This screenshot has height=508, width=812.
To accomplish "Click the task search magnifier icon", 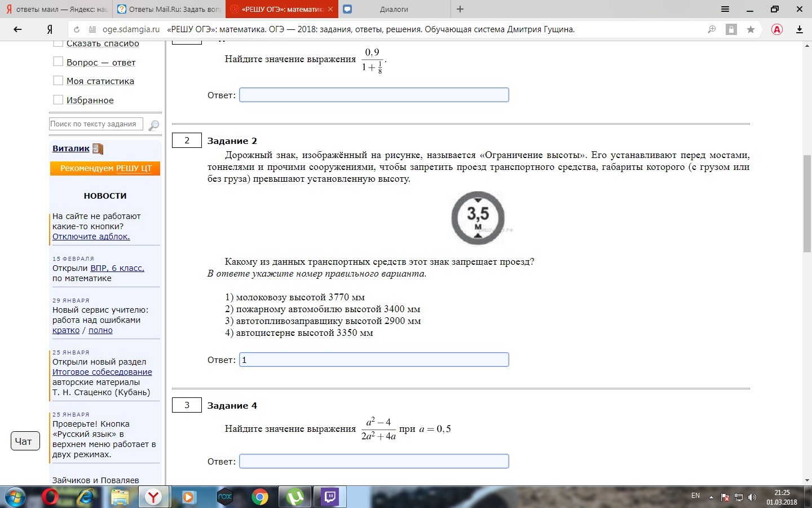I will click(153, 124).
